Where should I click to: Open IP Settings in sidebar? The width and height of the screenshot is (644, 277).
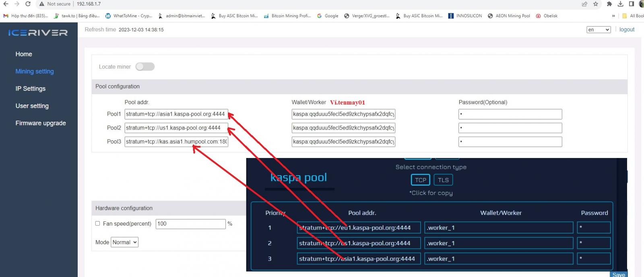click(31, 88)
